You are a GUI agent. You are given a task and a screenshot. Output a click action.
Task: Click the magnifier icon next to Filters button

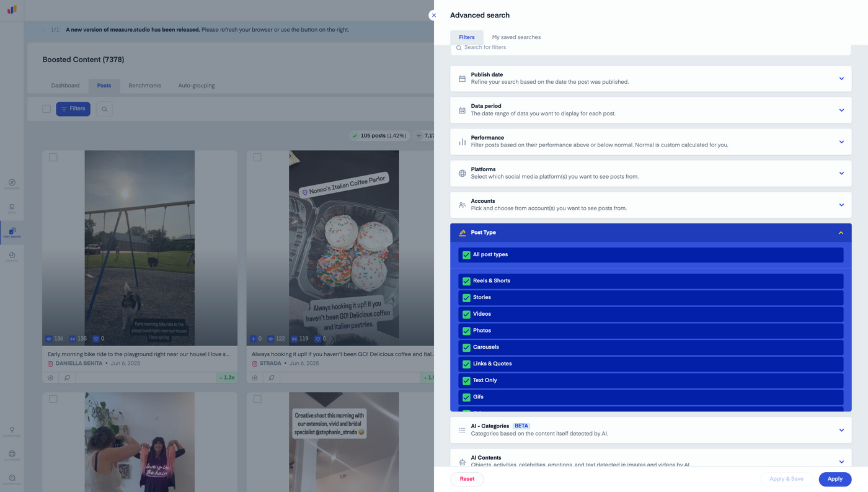coord(104,109)
